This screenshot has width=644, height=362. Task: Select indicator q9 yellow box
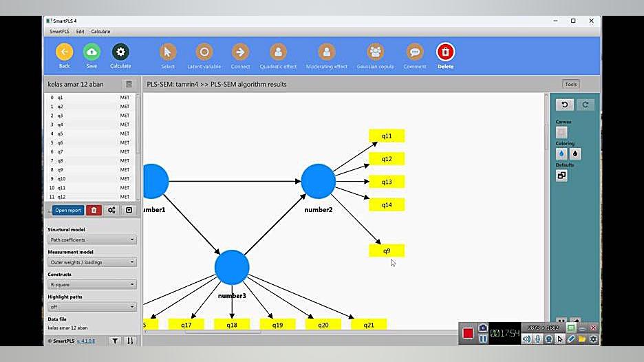387,251
